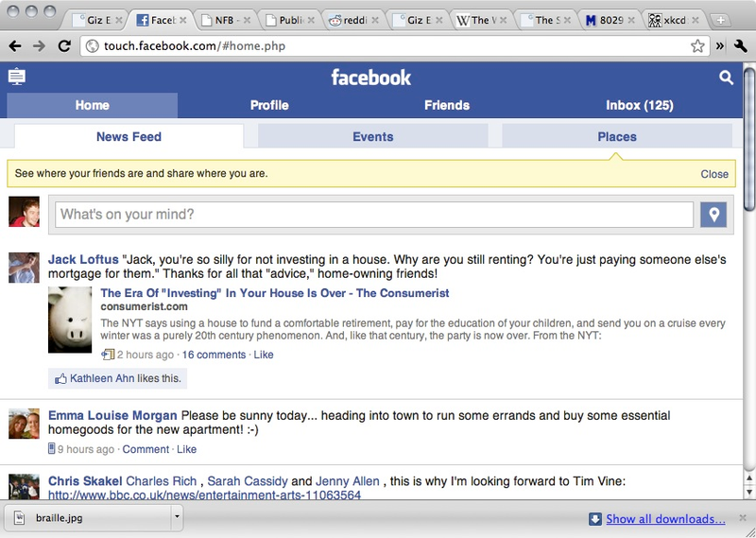
Task: Click the thumbs-up icon by Kathleen Ahn
Action: (60, 379)
